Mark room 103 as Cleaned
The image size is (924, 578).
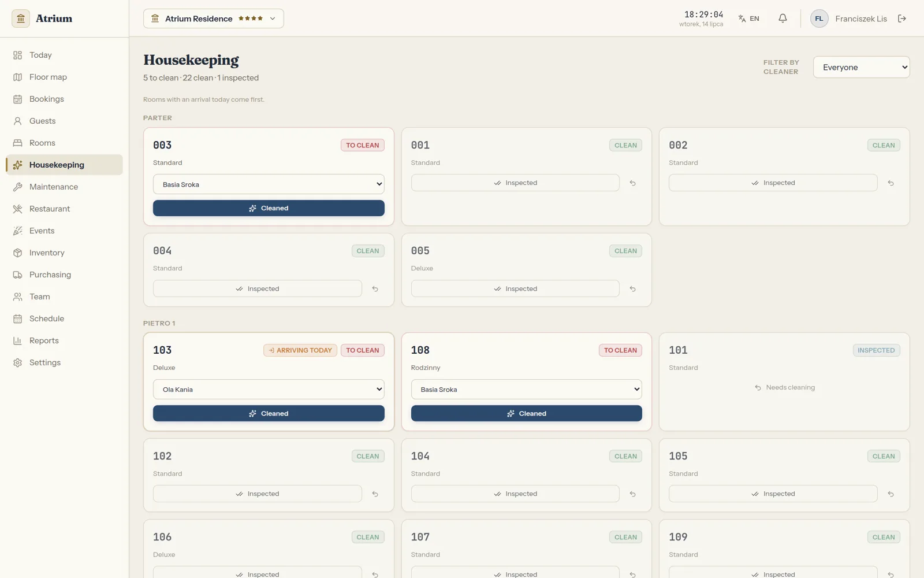coord(269,413)
